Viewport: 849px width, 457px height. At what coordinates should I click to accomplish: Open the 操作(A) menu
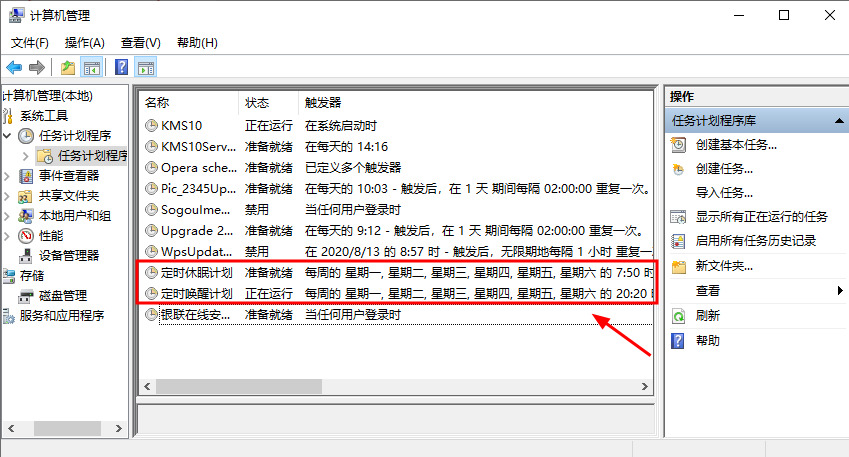coord(84,43)
